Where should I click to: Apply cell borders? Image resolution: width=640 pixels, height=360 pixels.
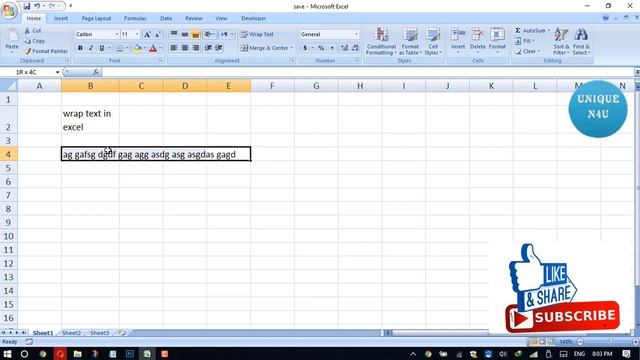tap(120, 48)
